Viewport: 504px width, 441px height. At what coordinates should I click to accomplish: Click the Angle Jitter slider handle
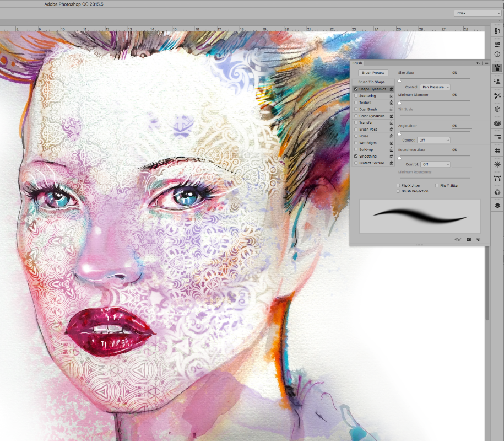pos(399,134)
